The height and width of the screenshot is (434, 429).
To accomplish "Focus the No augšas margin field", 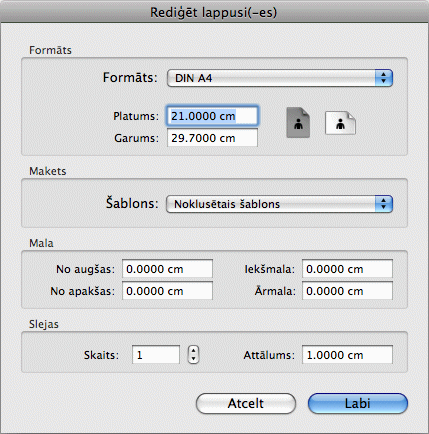I will pos(167,269).
